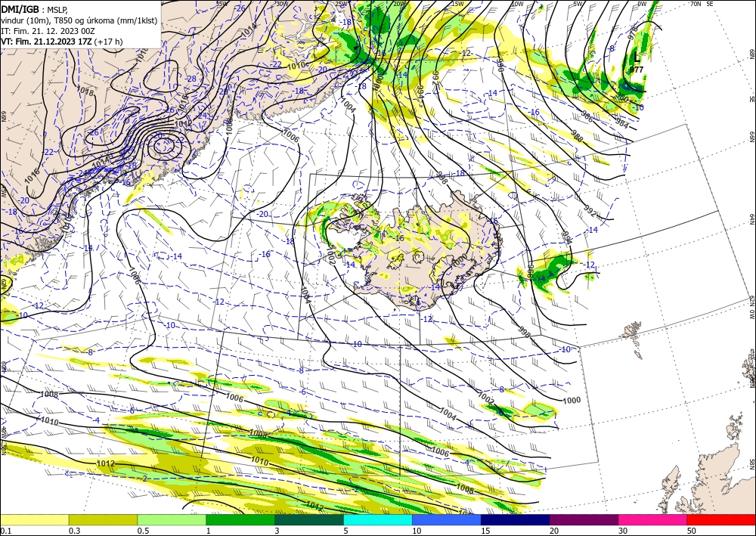Pick the cyan 5–10 legend swatch

[x=378, y=520]
